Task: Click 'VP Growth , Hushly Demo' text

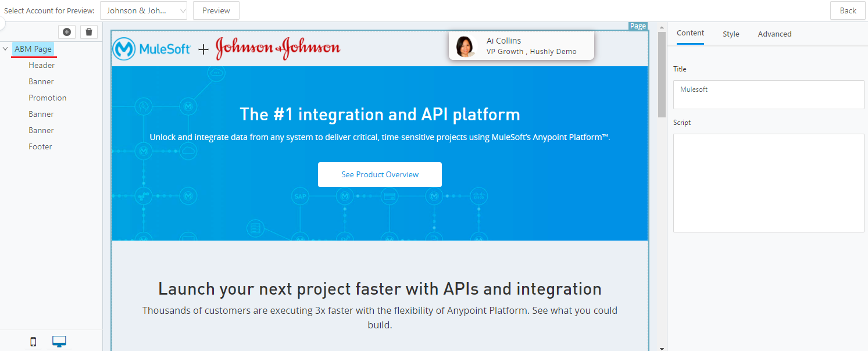Action: pyautogui.click(x=531, y=52)
